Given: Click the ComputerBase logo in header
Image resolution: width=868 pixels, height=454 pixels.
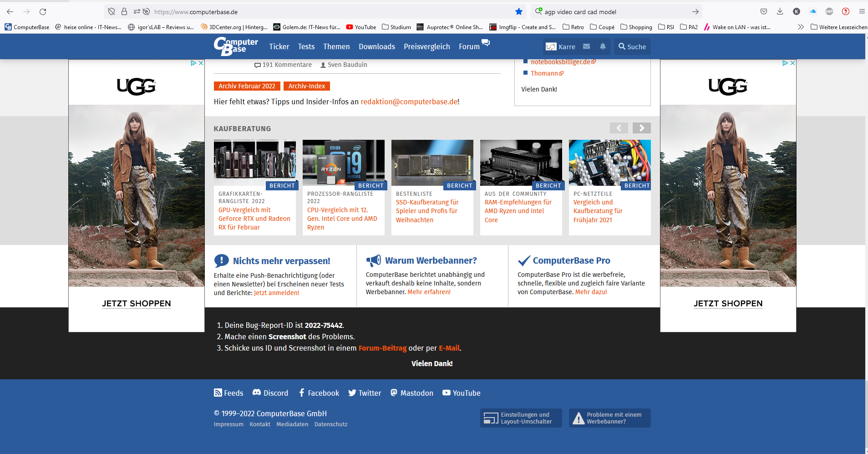Looking at the screenshot, I should (236, 46).
